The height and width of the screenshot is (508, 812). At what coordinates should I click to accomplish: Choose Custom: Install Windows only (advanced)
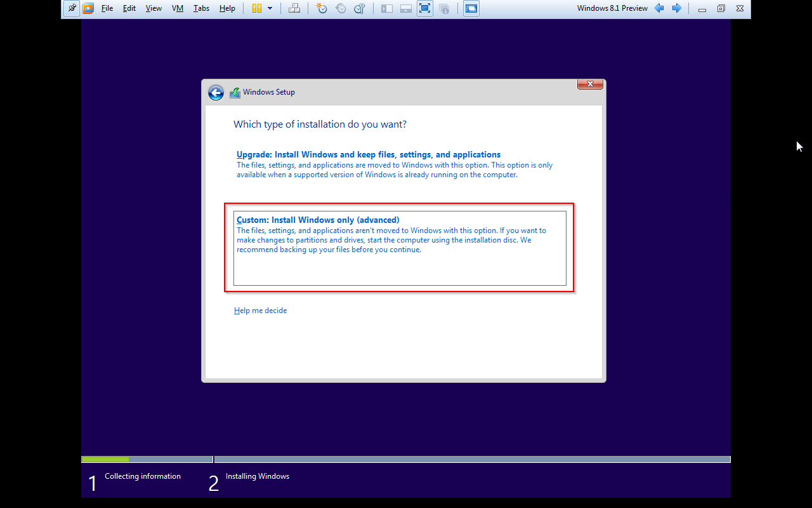[x=400, y=248]
